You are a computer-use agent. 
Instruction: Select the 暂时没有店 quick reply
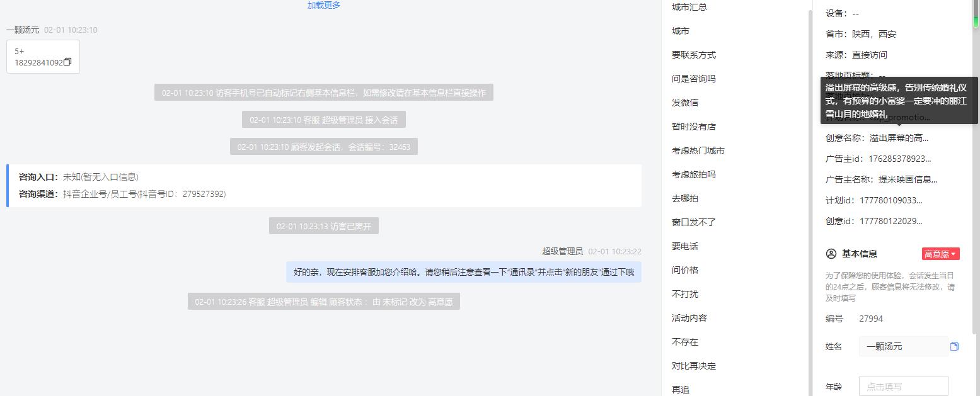click(694, 127)
